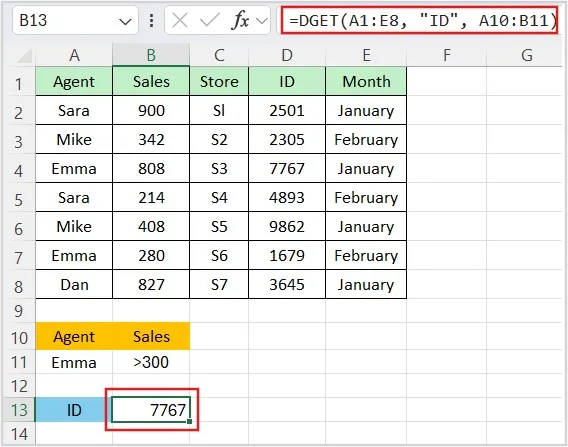
Task: Select Mike cell in row 3
Action: (74, 139)
